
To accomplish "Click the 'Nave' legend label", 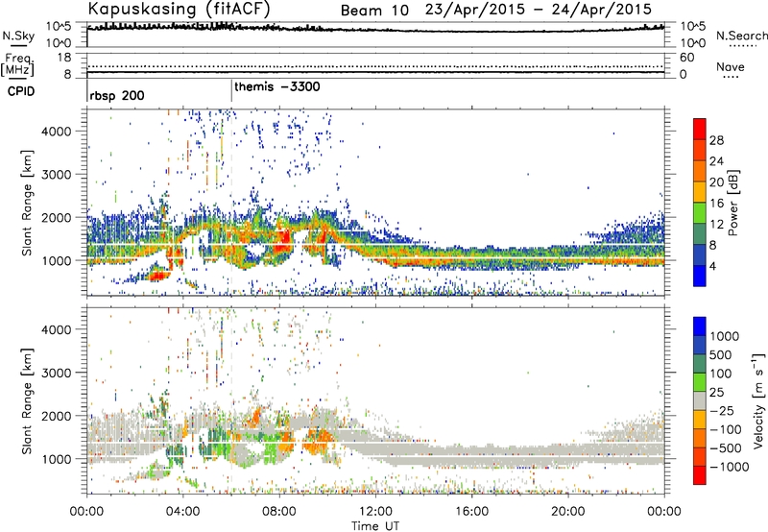I will coord(731,67).
